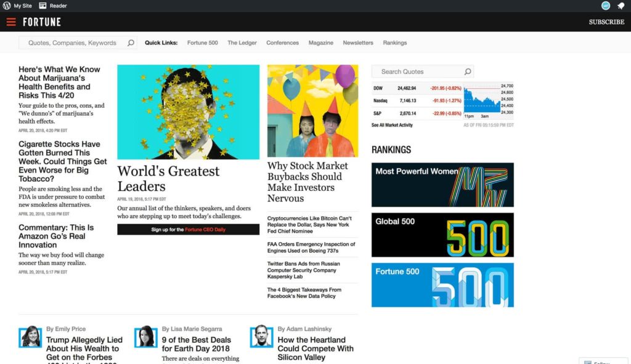The width and height of the screenshot is (631, 364).
Task: Click the S&P quote row
Action: point(417,113)
